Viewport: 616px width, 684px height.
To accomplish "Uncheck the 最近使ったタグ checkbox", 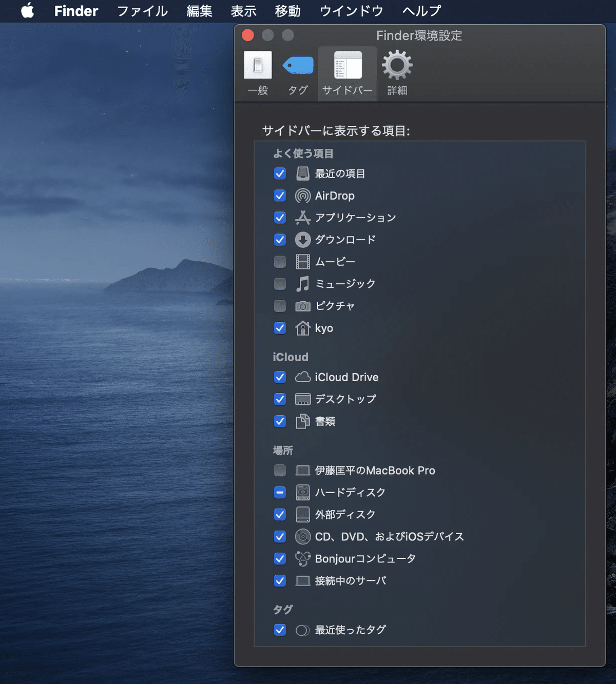I will pos(280,630).
